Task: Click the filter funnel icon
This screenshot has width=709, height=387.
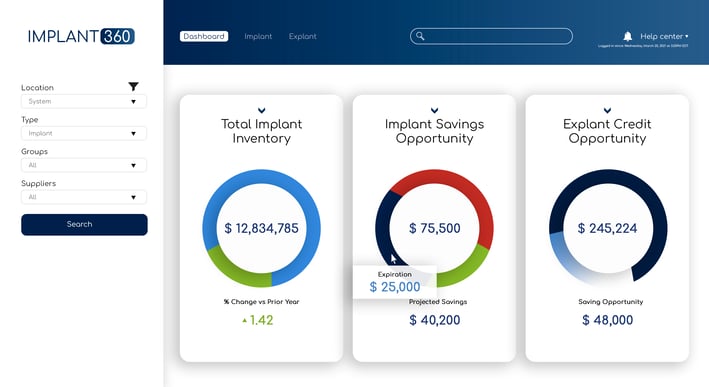Action: point(133,86)
